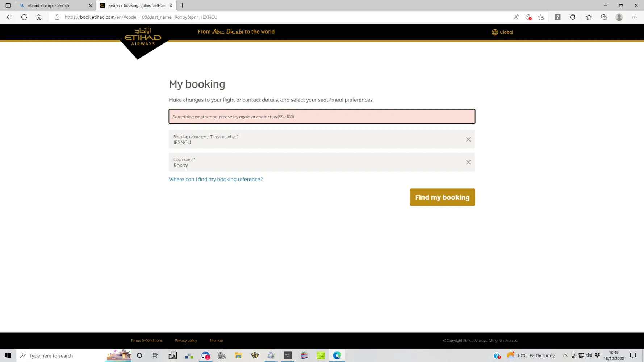Open the Read aloud feature

point(517,17)
